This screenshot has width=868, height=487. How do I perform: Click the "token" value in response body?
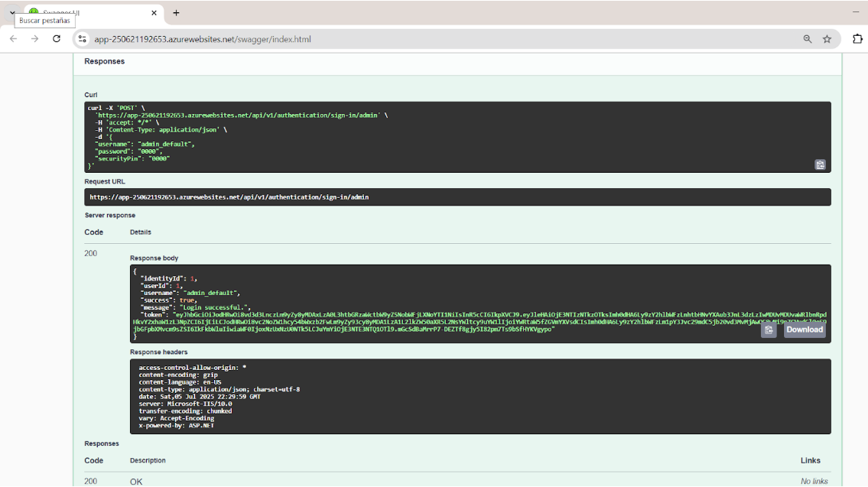pos(480,322)
